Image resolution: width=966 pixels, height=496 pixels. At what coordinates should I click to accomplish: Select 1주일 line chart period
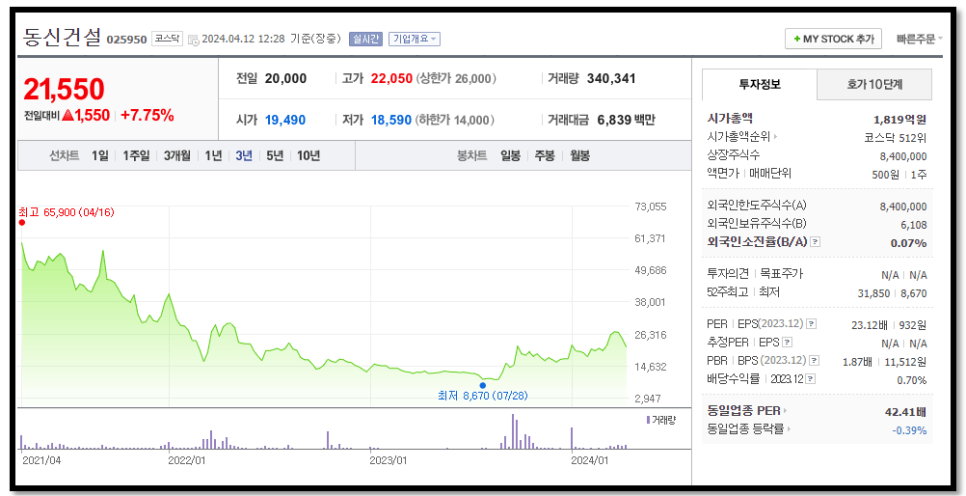[136, 156]
